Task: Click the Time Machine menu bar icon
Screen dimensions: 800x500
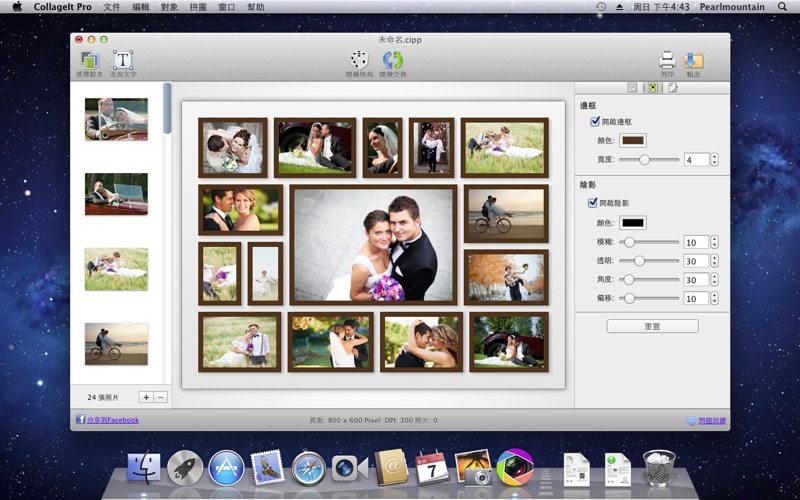Action: click(601, 7)
